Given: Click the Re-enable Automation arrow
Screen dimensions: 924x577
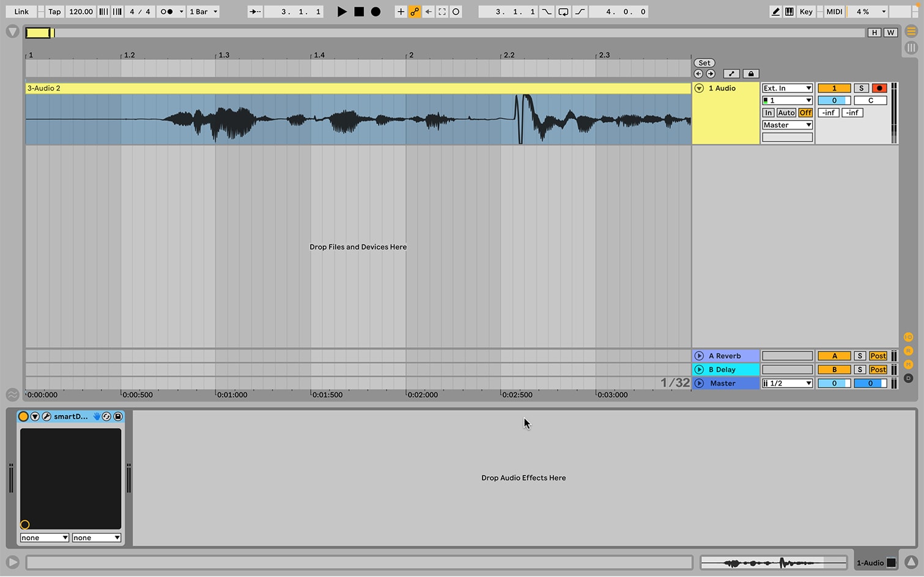Looking at the screenshot, I should click(x=428, y=12).
